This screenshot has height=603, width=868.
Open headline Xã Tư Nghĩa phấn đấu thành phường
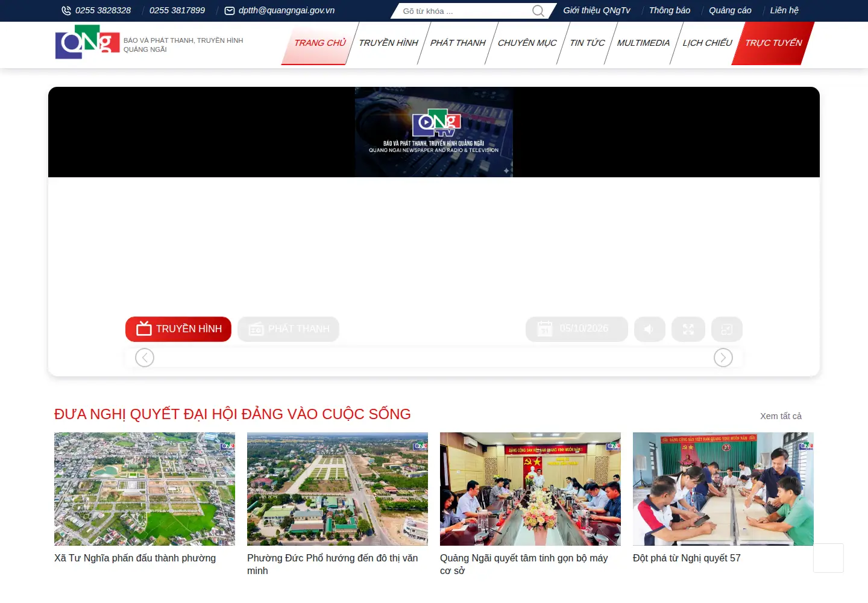135,558
